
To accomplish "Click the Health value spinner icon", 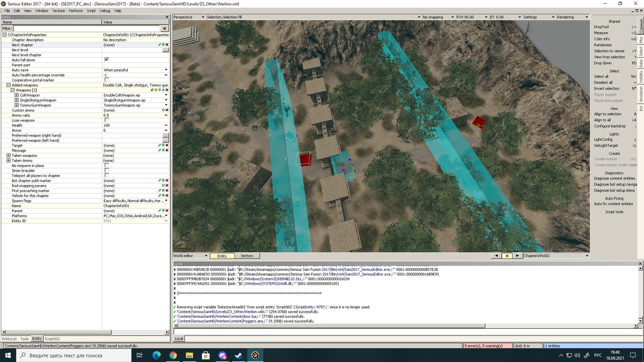I will tap(166, 125).
